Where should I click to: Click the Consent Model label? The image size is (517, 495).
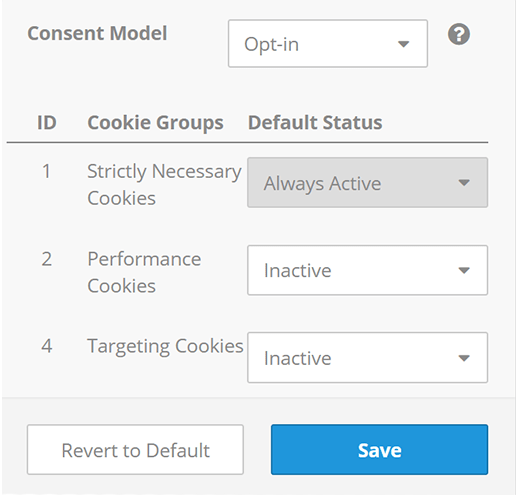(97, 33)
